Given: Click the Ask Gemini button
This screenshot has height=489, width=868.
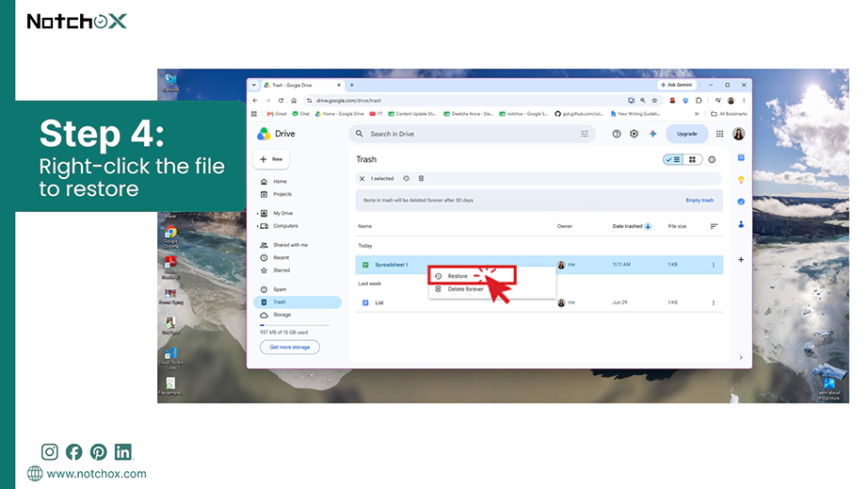Looking at the screenshot, I should coord(676,85).
